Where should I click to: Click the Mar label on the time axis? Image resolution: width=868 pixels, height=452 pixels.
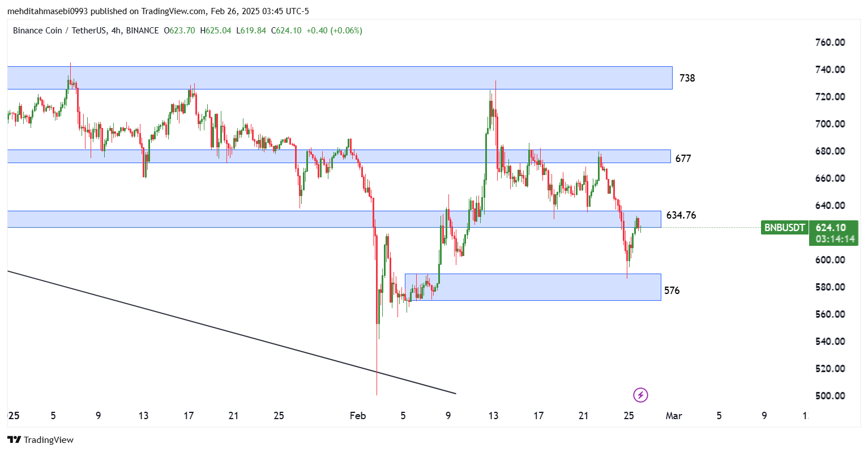tap(674, 416)
